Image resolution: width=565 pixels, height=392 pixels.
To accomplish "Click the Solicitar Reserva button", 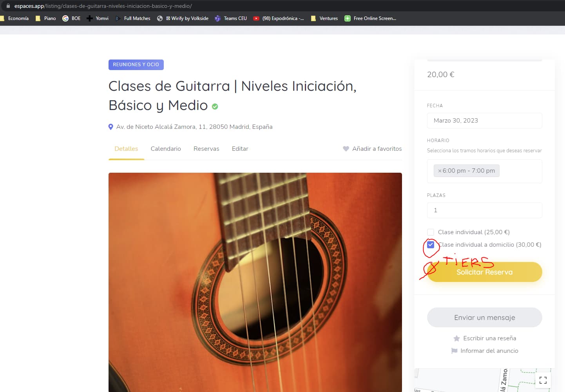I will pyautogui.click(x=485, y=272).
